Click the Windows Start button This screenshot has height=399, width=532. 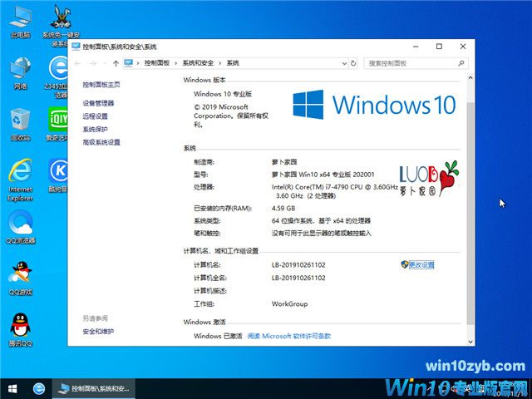click(x=12, y=388)
